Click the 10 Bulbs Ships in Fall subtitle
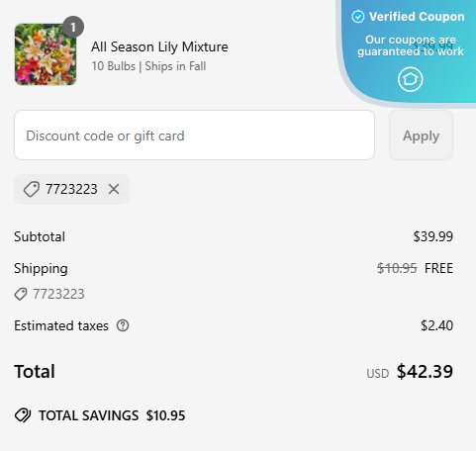Screen dimensions: 476x451 (x=148, y=66)
